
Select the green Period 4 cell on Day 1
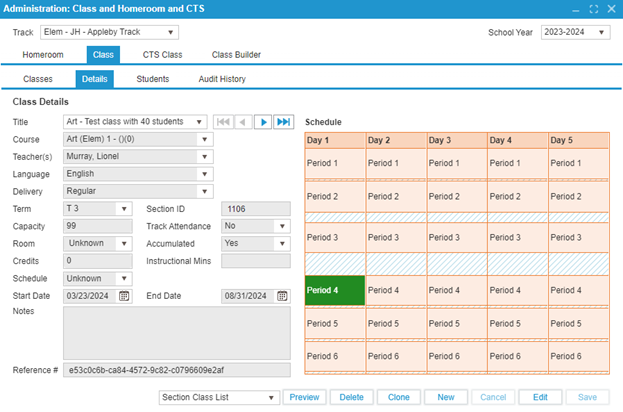click(x=335, y=291)
